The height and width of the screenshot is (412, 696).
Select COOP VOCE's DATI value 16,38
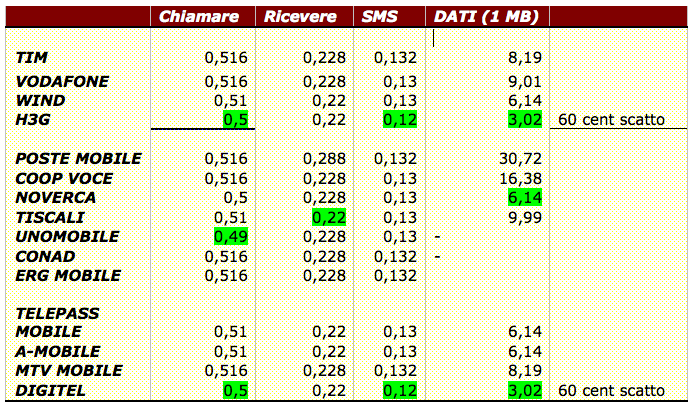pos(520,179)
